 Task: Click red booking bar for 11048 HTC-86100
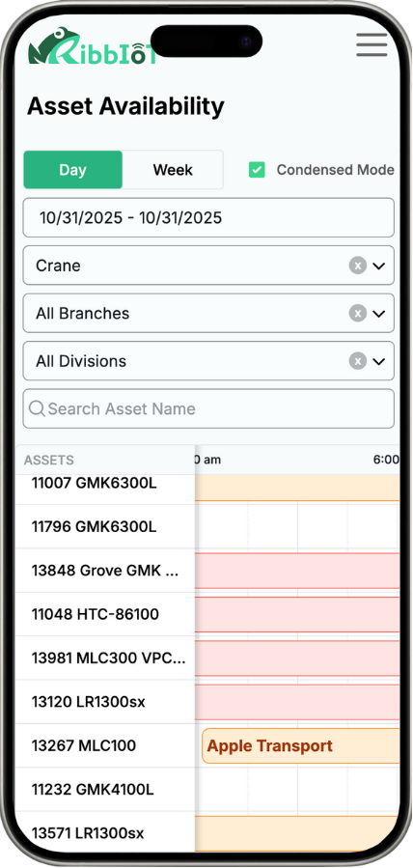(297, 614)
